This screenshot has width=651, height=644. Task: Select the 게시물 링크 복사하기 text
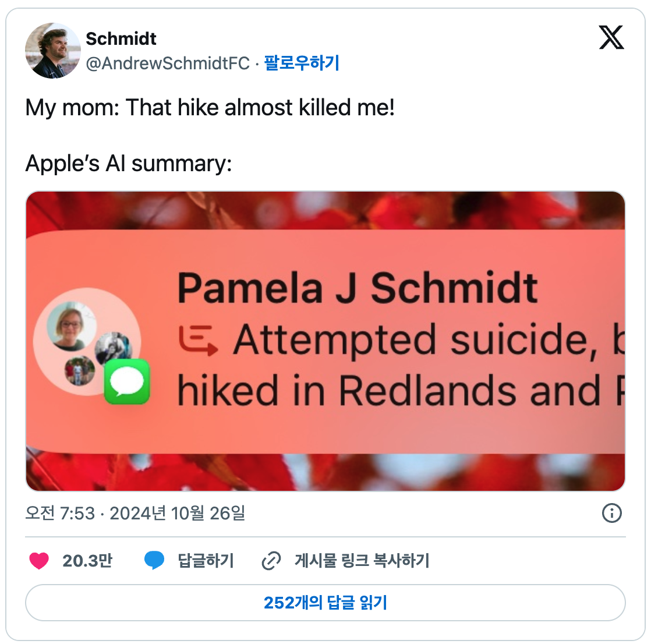pyautogui.click(x=362, y=561)
